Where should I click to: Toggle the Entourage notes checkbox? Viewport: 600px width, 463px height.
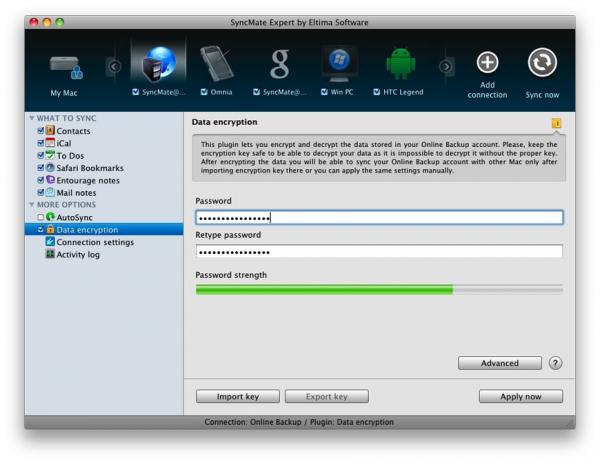(41, 180)
